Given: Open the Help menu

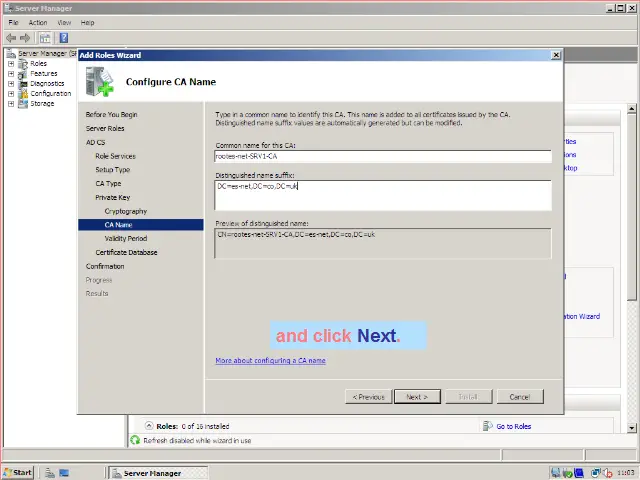Looking at the screenshot, I should coord(87,23).
